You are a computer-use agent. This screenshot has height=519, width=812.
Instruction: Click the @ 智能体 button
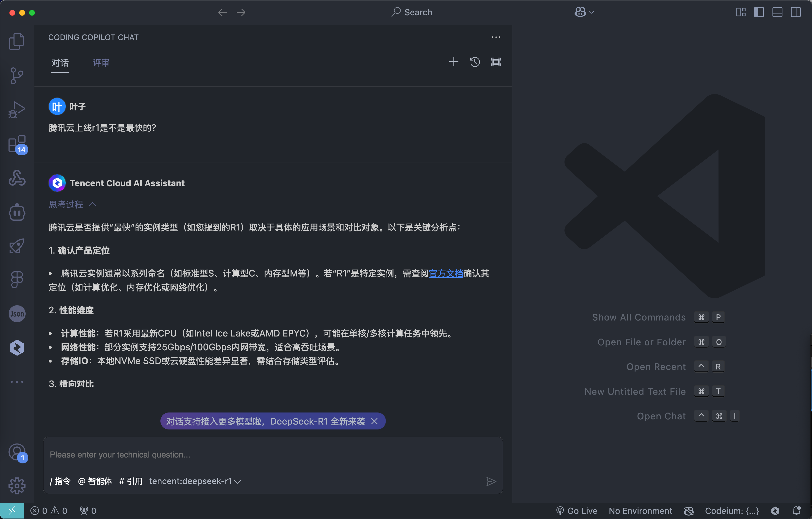(95, 481)
